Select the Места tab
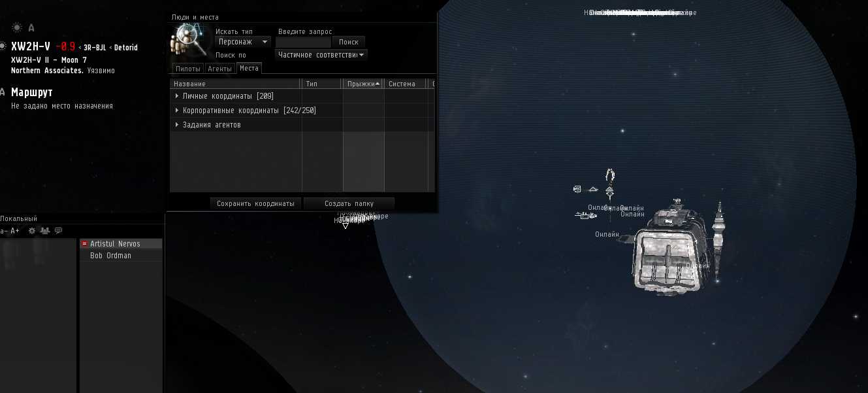 coord(249,68)
